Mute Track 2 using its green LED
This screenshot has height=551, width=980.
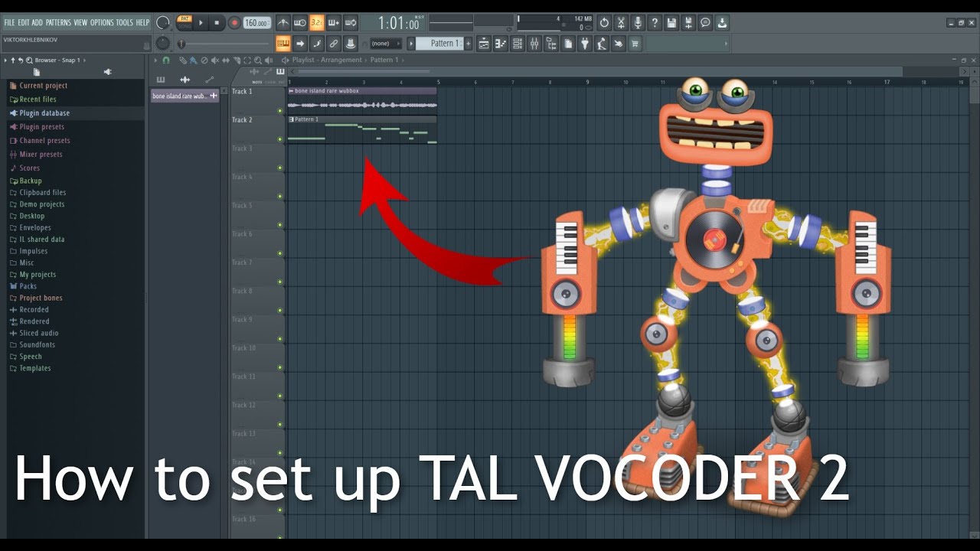(280, 139)
